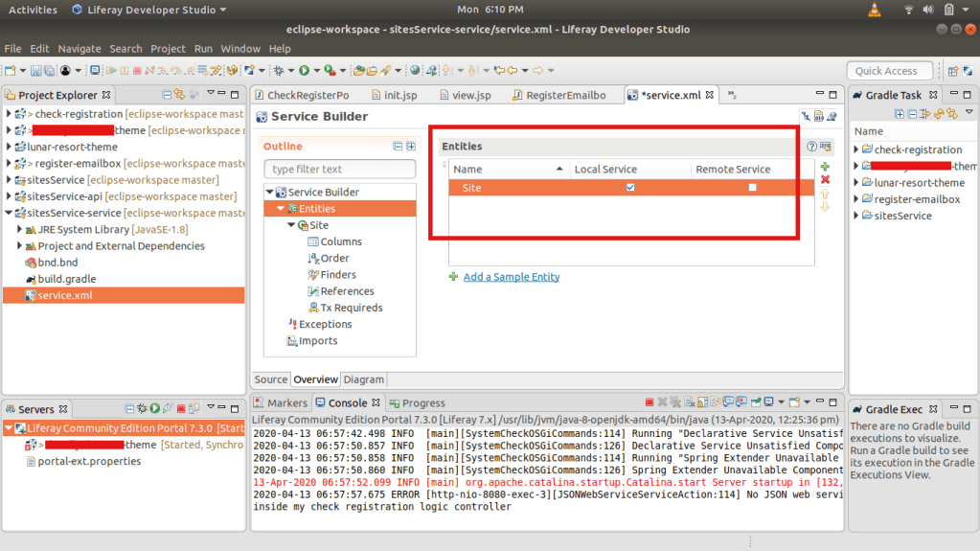Click red X to delete entity

pyautogui.click(x=825, y=180)
